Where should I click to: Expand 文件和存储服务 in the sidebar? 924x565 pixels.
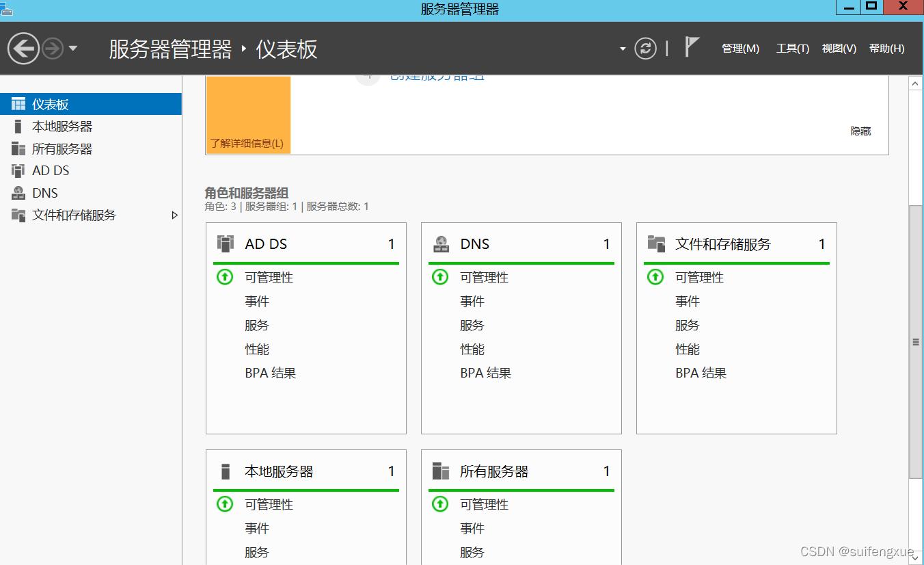pyautogui.click(x=175, y=215)
